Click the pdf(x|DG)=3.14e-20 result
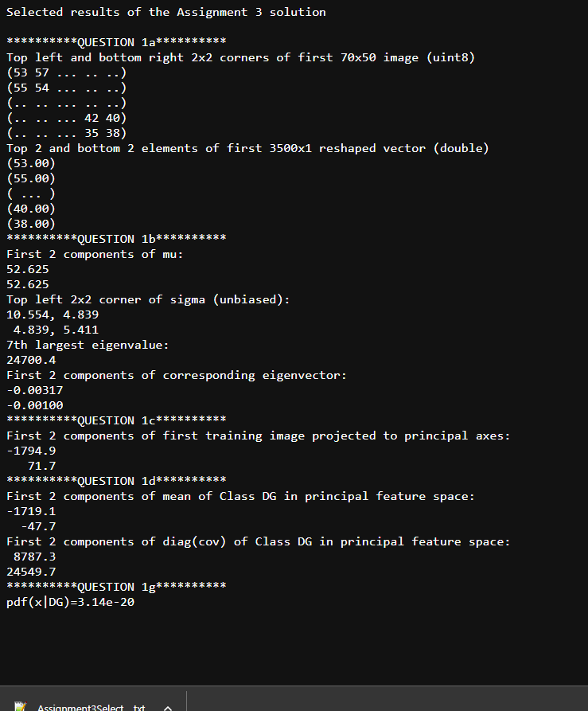588x711 pixels. click(70, 602)
